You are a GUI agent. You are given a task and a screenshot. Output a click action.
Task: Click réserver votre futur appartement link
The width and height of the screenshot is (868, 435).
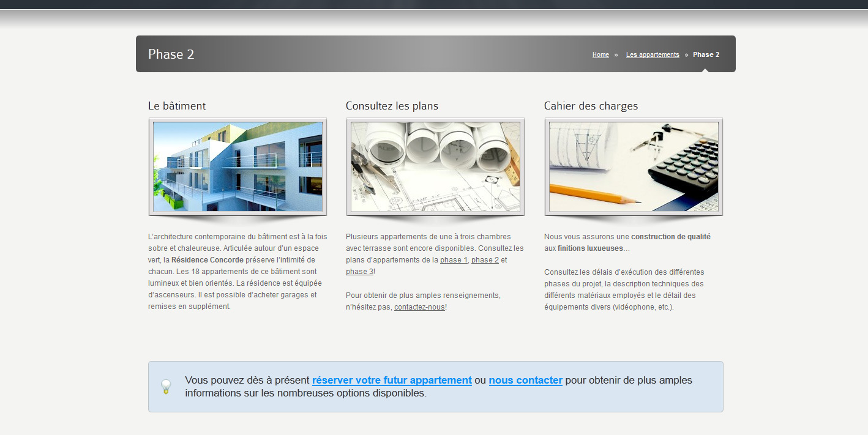click(392, 380)
